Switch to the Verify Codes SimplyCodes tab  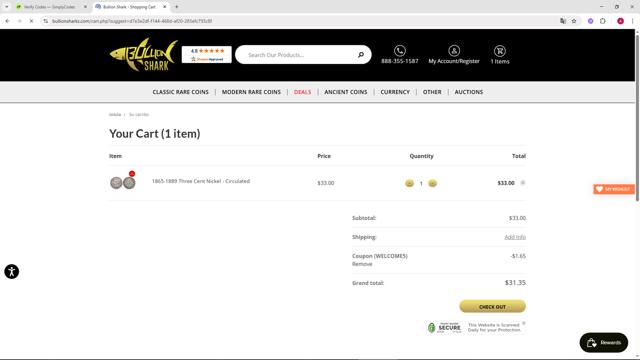coord(49,7)
